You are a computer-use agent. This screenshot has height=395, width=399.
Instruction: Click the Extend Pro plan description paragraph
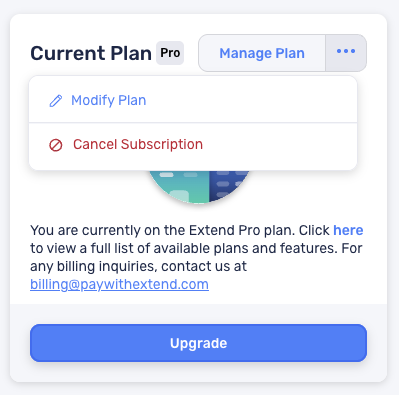(197, 257)
